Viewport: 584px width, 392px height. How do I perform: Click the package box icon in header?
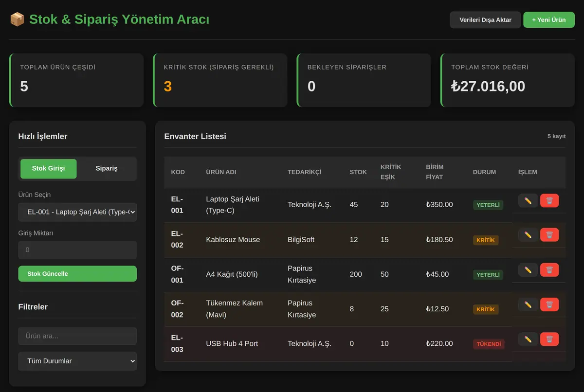click(x=17, y=19)
